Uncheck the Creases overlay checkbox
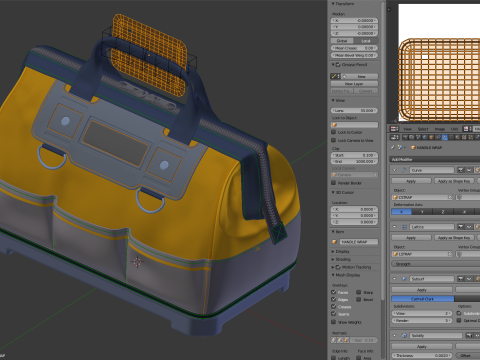Image resolution: width=480 pixels, height=360 pixels. [x=333, y=307]
